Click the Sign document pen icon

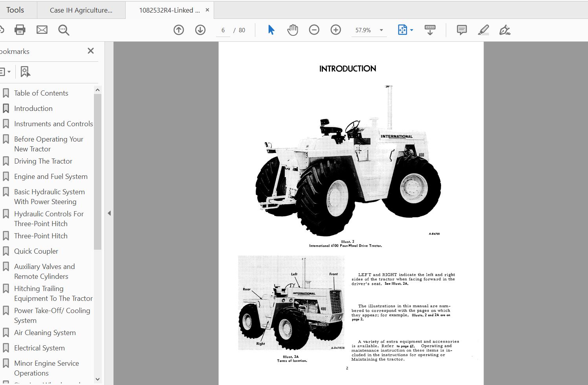point(505,30)
